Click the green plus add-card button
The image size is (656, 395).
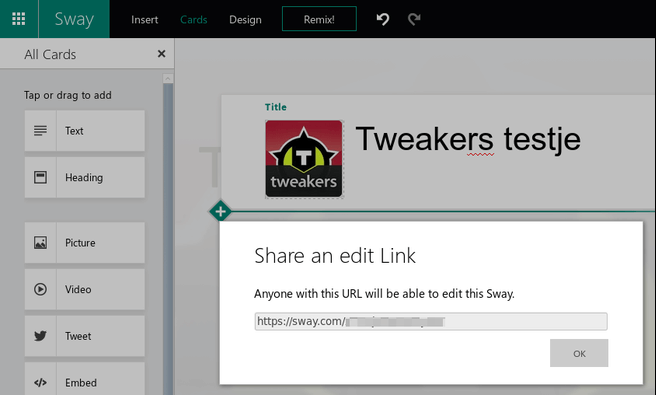[x=220, y=211]
